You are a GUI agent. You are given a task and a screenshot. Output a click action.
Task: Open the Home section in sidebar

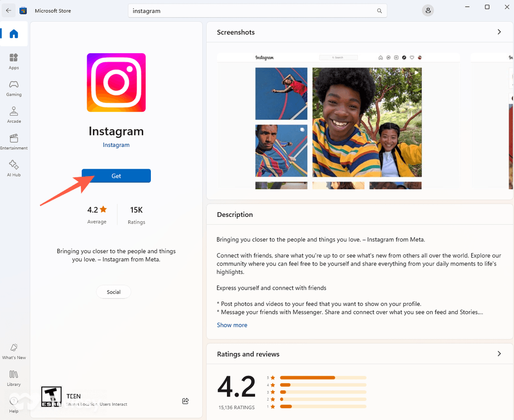pyautogui.click(x=14, y=34)
